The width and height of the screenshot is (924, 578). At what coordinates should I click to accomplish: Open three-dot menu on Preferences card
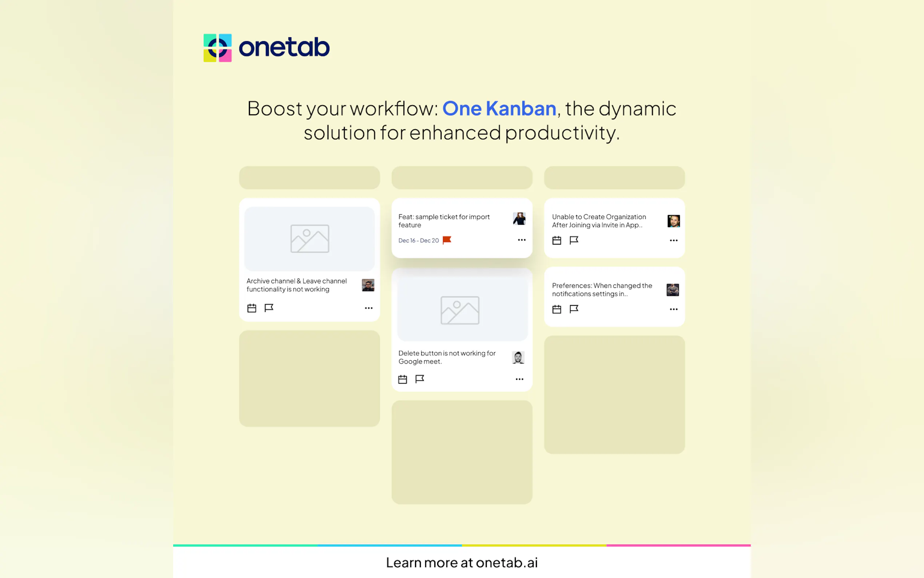click(x=673, y=309)
